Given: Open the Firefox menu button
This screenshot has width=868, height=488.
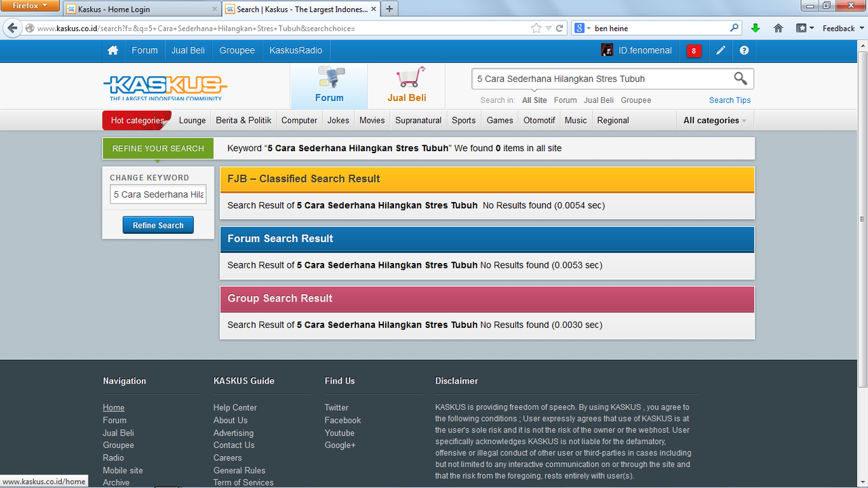Looking at the screenshot, I should click(x=30, y=5).
